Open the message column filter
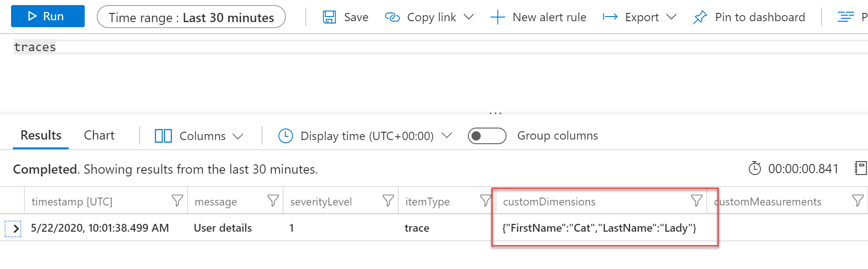 click(273, 200)
